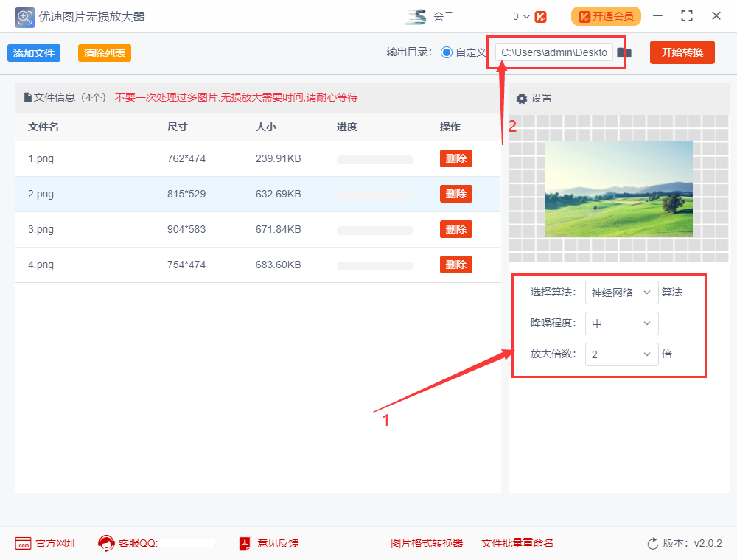Open the account dropdown arrow next to 0

(526, 17)
